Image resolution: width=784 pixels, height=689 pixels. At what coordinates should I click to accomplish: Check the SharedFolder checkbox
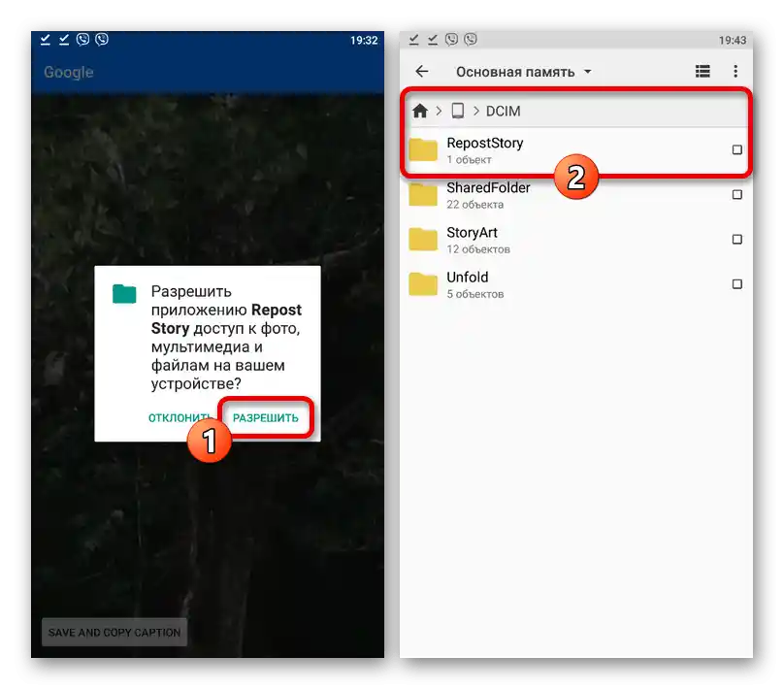coord(736,194)
